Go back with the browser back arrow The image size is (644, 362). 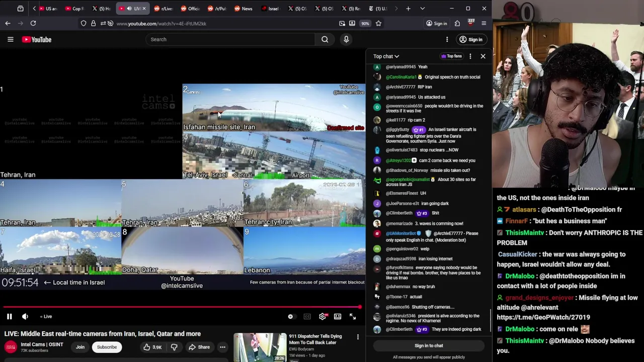click(x=8, y=23)
